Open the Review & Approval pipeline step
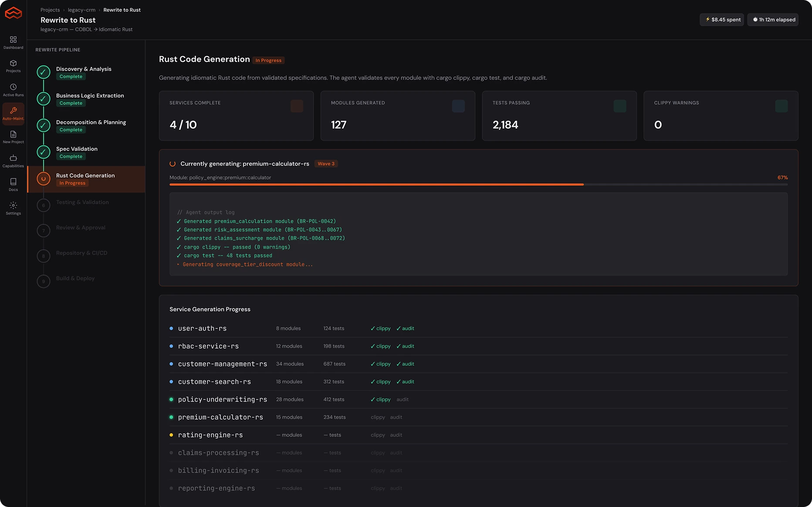Viewport: 812px width, 507px height. point(86,230)
